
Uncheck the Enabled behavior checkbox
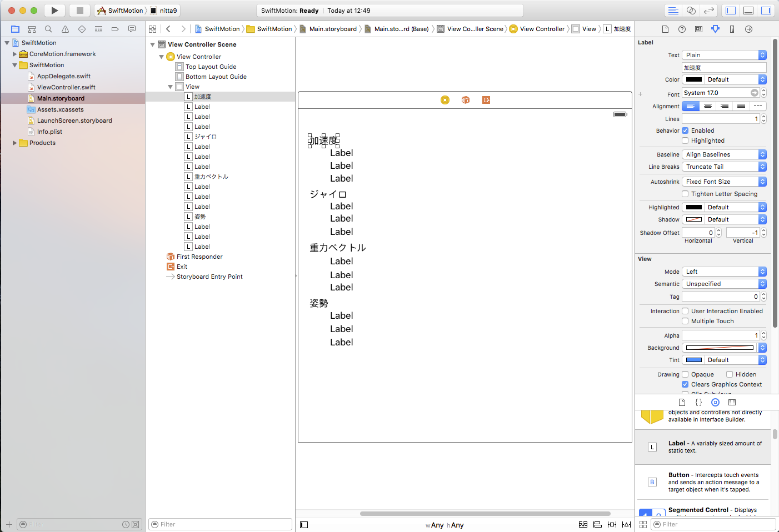(x=685, y=131)
